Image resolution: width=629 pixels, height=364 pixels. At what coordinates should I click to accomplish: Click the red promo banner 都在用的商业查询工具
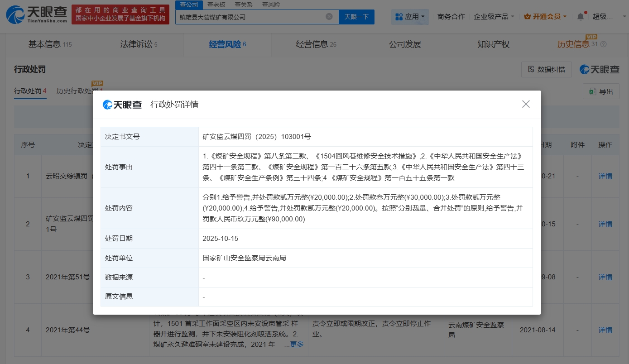click(x=120, y=14)
